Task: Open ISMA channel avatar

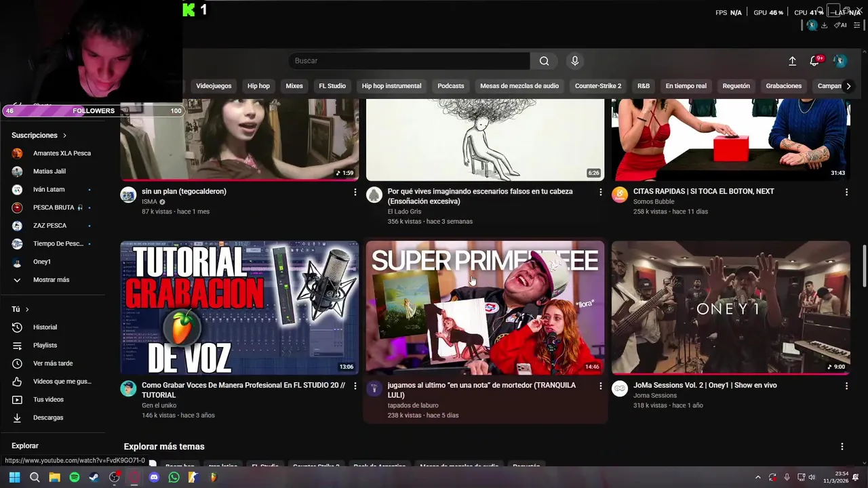Action: [128, 195]
